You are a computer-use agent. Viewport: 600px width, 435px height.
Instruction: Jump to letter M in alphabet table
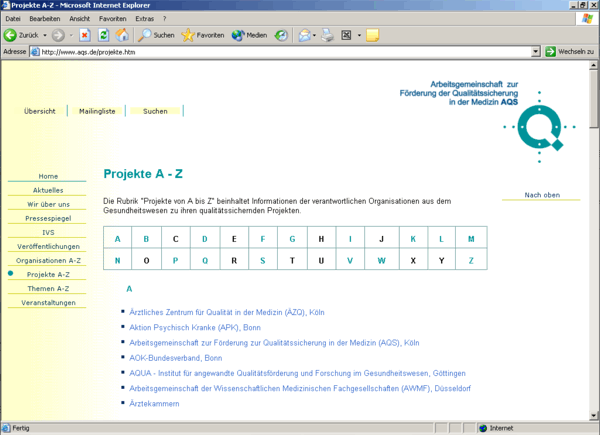point(471,239)
